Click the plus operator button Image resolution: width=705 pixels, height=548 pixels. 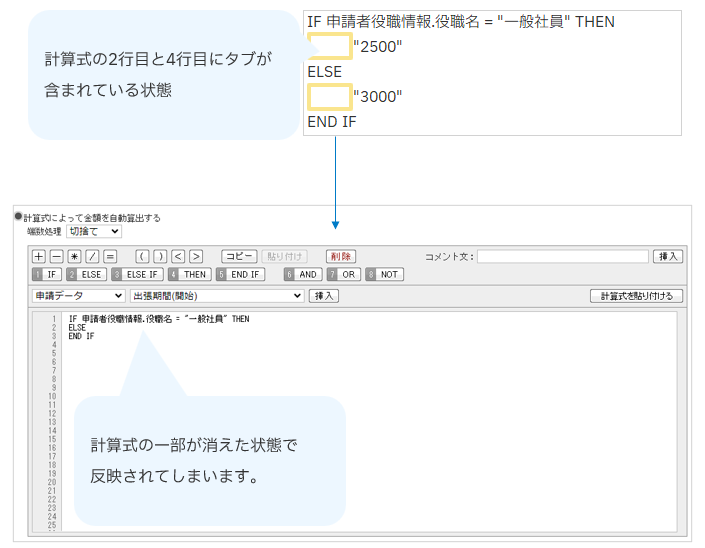point(39,257)
